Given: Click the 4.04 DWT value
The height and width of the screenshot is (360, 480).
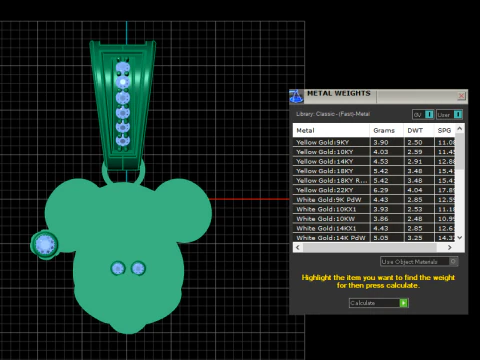Looking at the screenshot, I should click(x=415, y=190).
